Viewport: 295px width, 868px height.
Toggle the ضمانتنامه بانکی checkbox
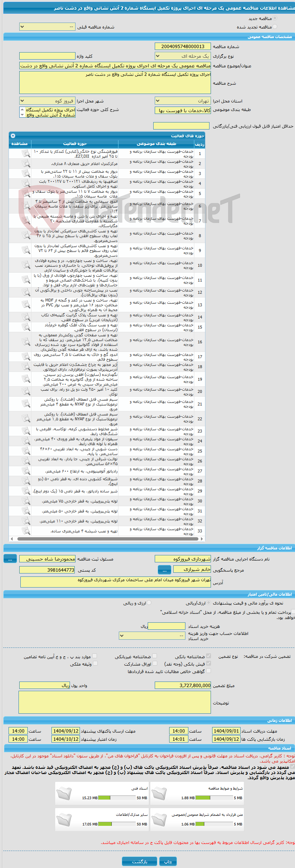point(209,656)
